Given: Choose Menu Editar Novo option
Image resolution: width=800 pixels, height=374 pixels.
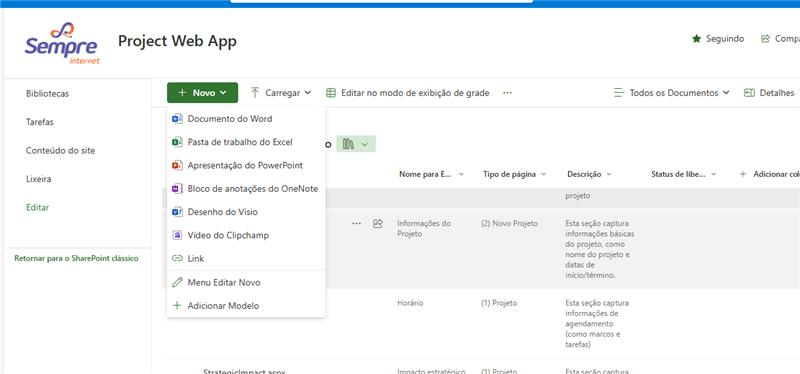Looking at the screenshot, I should [246, 282].
